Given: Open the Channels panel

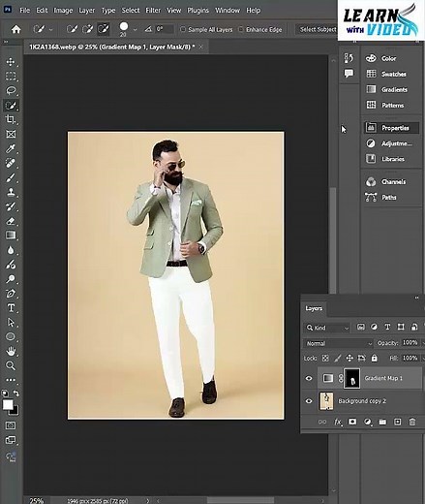Looking at the screenshot, I should click(386, 181).
